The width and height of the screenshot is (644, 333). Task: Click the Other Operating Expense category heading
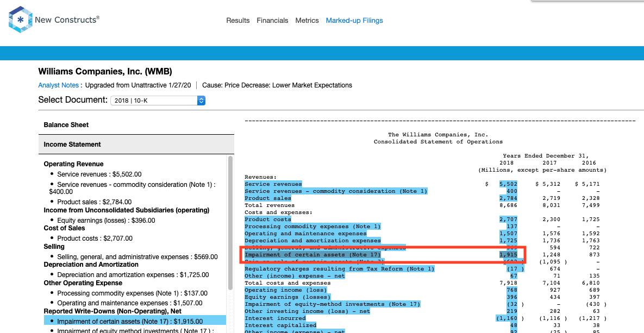tap(83, 283)
